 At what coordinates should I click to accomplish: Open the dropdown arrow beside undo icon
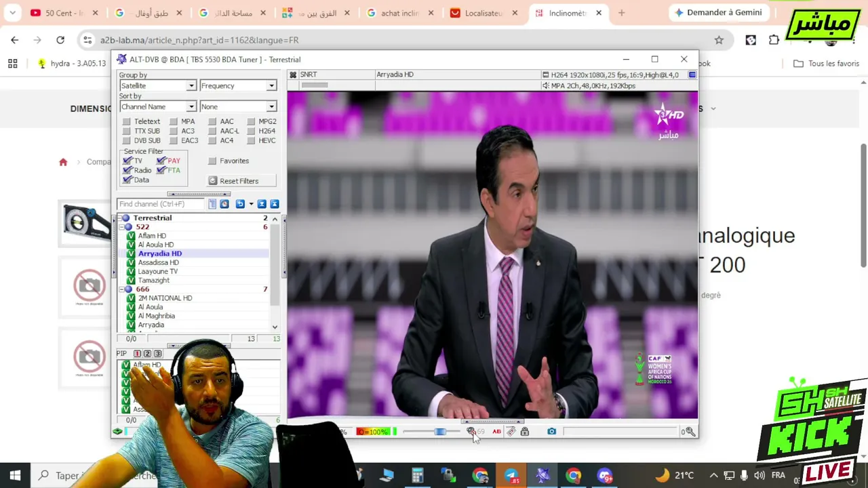coord(251,204)
